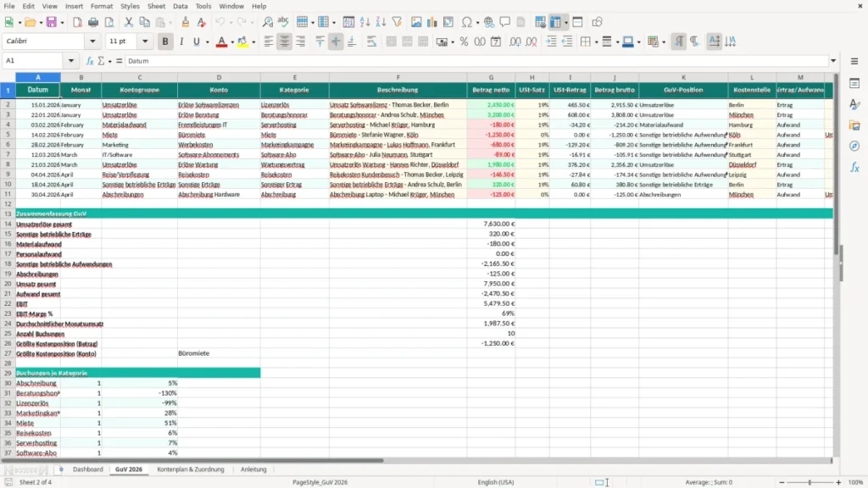Insert hyperlink globe icon
Viewport: 868px width, 488px height.
pos(489,22)
